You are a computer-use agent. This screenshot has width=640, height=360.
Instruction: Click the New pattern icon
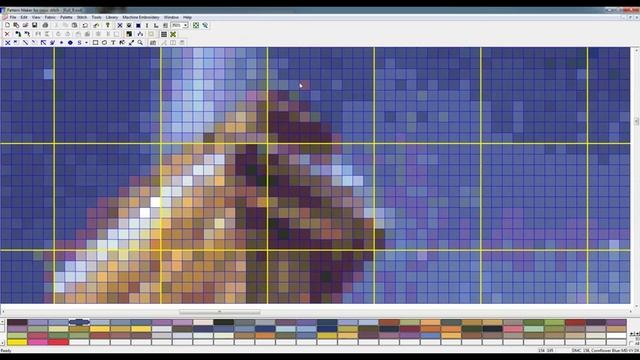click(7, 25)
